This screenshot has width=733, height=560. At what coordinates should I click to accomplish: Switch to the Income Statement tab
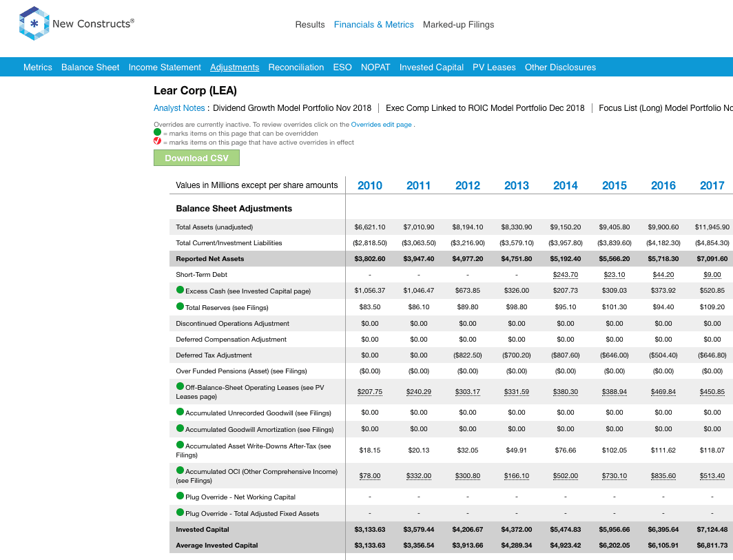[x=165, y=68]
